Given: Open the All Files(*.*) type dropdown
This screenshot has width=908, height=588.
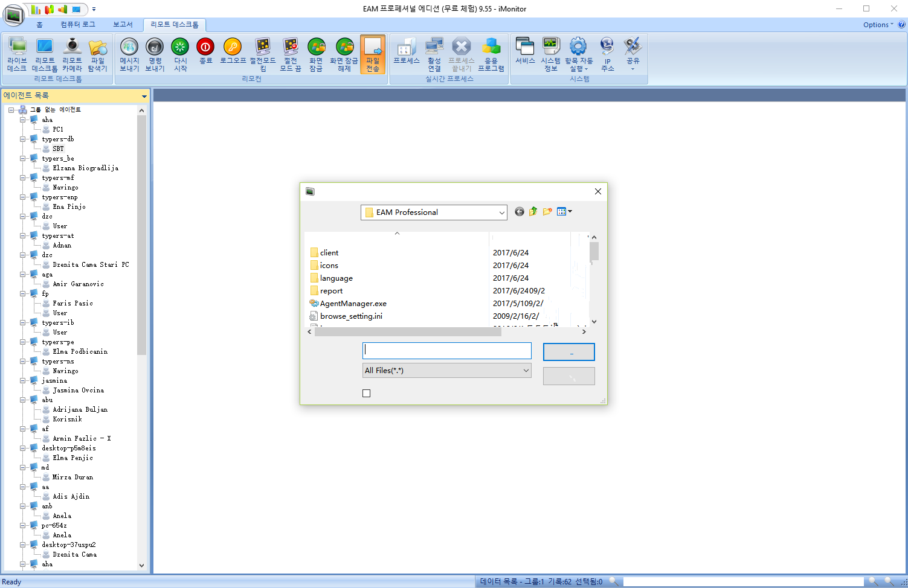Looking at the screenshot, I should click(526, 371).
